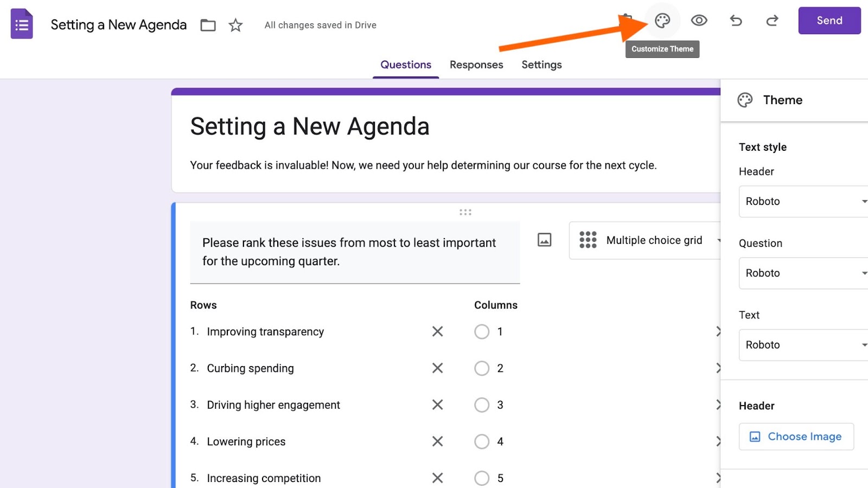Viewport: 868px width, 488px height.
Task: Remove the 'Curbing spending' row
Action: point(437,368)
